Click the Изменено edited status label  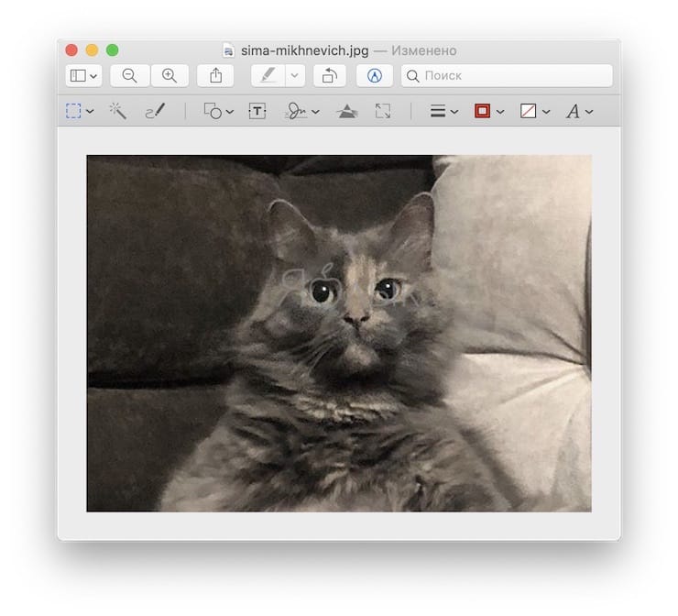(x=423, y=50)
